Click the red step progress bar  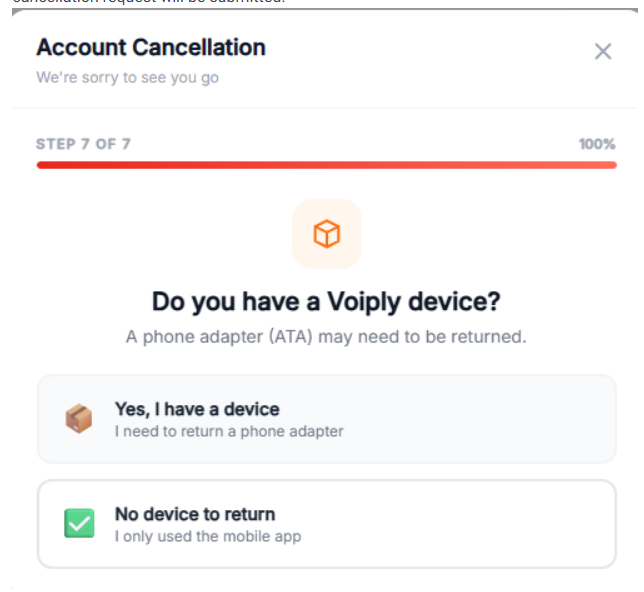coord(326,165)
